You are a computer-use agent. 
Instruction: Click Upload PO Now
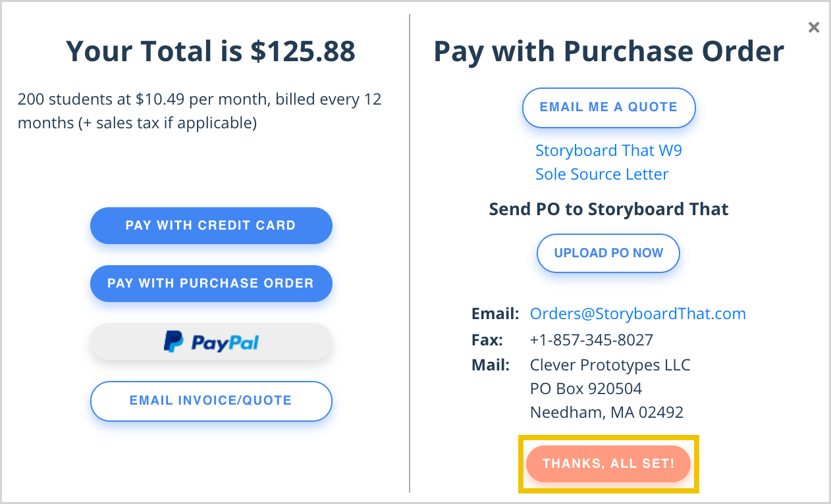(x=608, y=253)
